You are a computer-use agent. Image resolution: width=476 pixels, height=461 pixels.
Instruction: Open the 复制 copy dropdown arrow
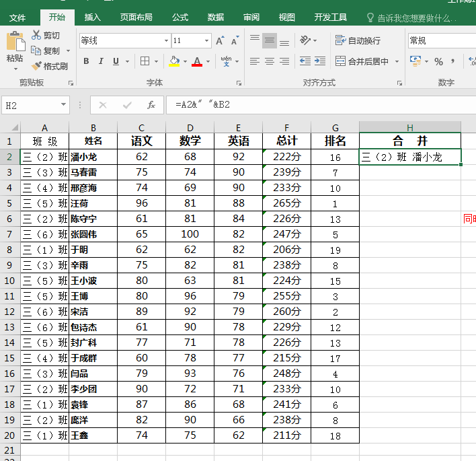coord(69,50)
